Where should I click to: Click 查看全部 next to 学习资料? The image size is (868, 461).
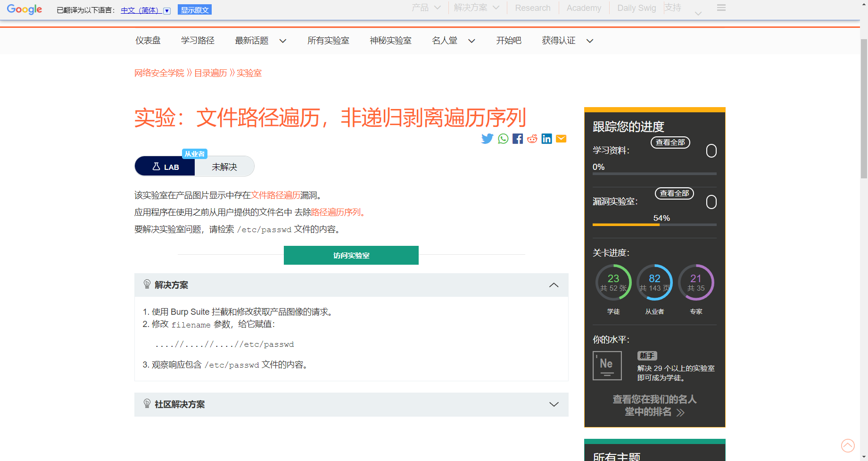670,142
